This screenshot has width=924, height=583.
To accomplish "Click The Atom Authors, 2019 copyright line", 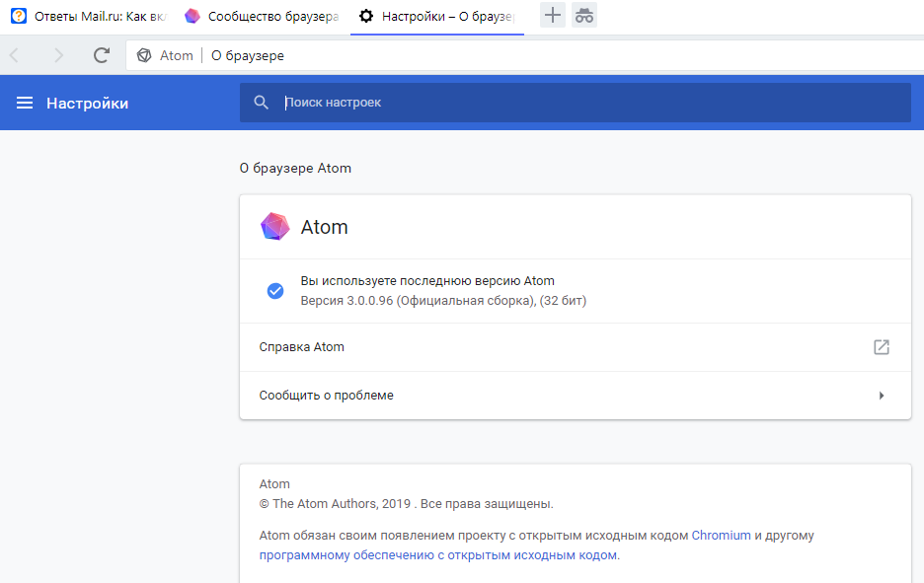I will pyautogui.click(x=406, y=504).
